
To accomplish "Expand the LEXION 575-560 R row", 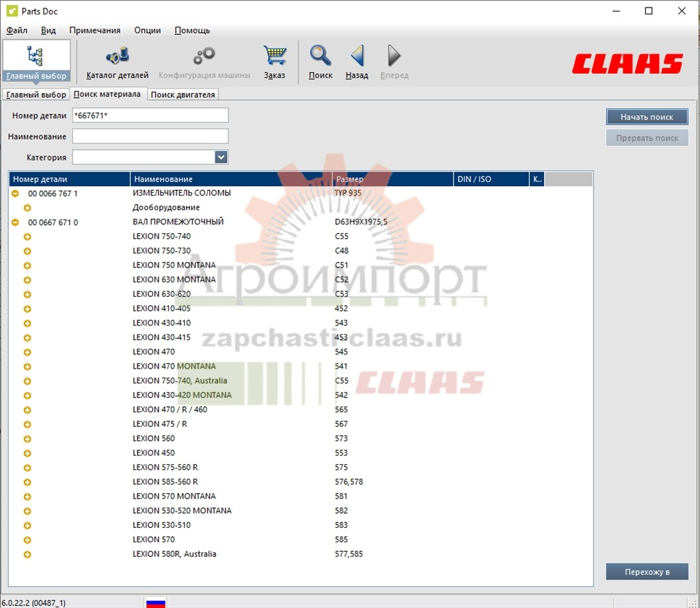I will [x=27, y=468].
